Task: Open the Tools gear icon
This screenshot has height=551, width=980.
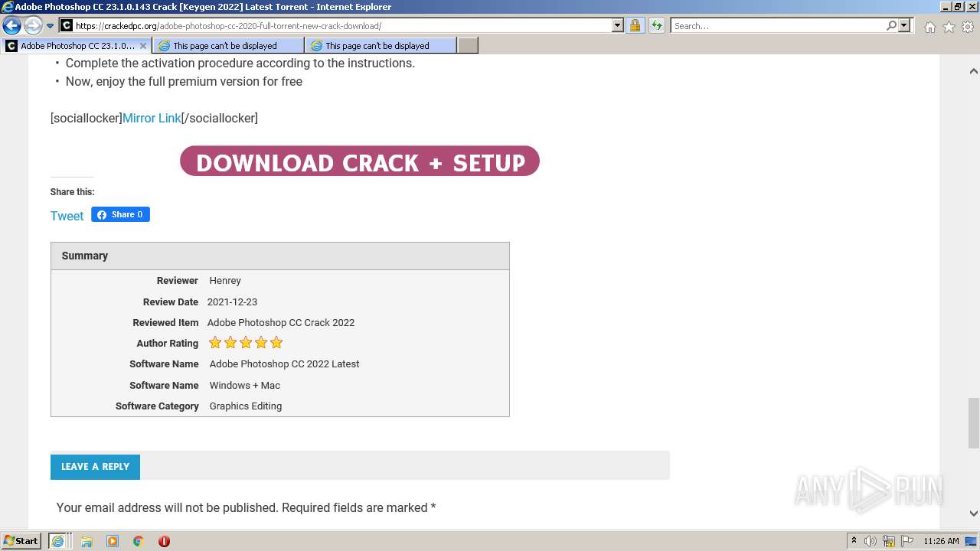Action: pos(968,27)
